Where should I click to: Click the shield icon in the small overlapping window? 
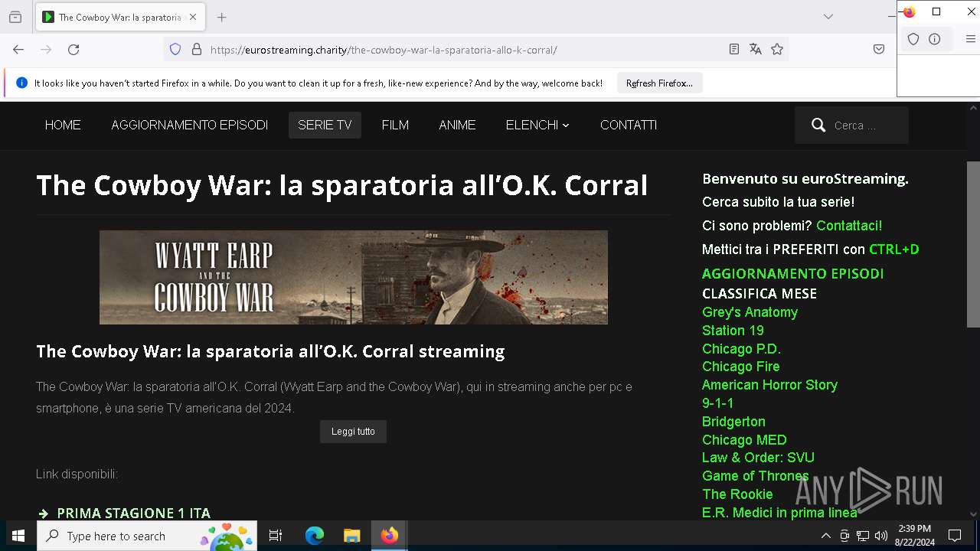pos(913,39)
